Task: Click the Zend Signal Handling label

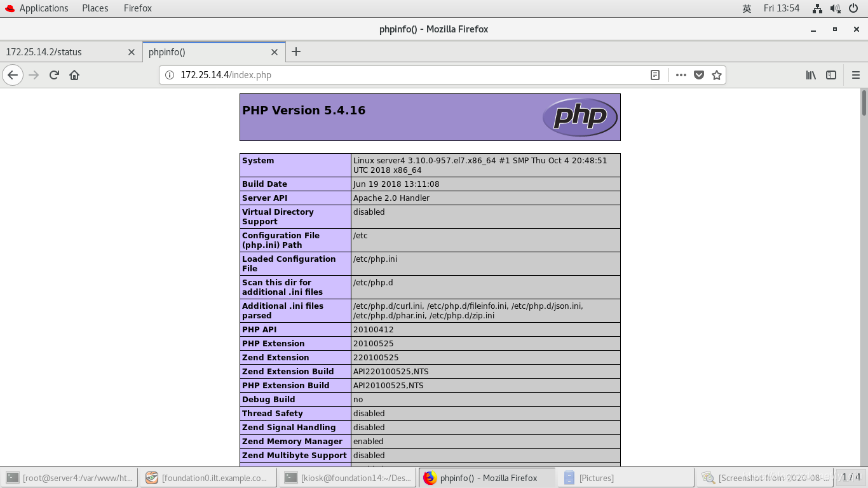Action: [x=289, y=428]
